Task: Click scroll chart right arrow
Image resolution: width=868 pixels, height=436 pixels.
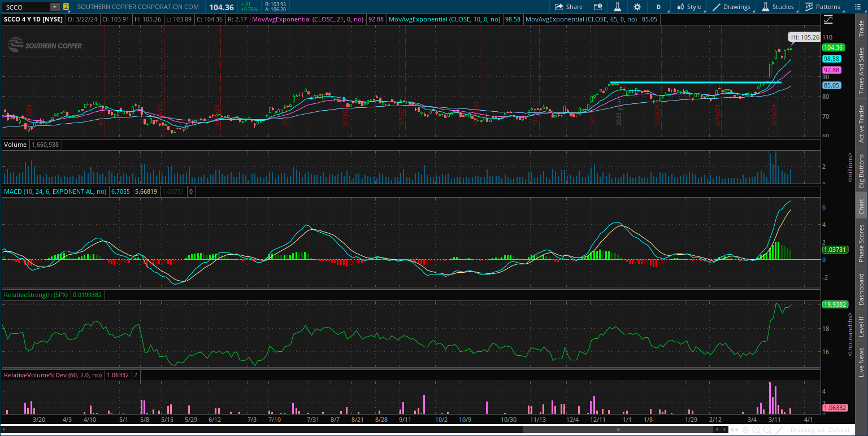Action: [726, 430]
